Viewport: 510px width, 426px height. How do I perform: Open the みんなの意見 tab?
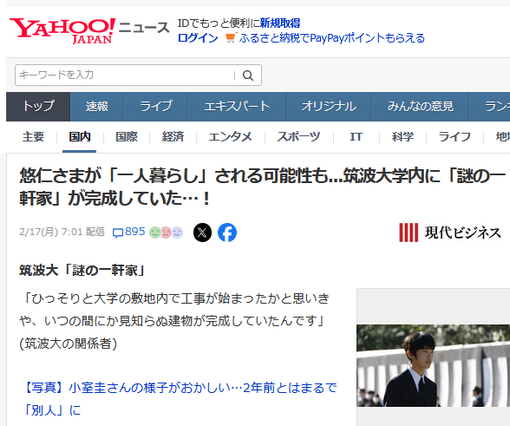tap(420, 106)
